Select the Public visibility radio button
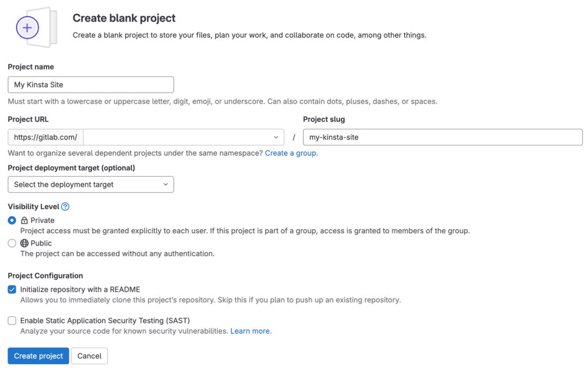588x371 pixels. (x=11, y=243)
